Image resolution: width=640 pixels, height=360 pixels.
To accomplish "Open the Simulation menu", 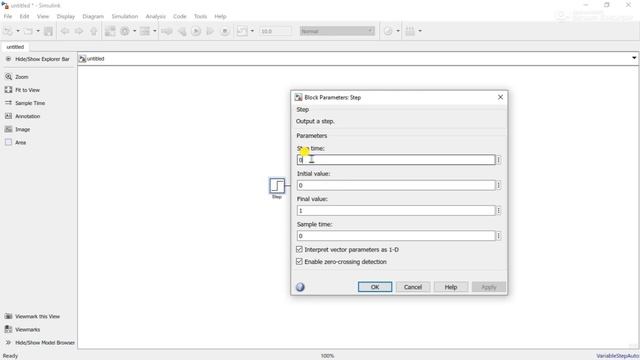I will (x=125, y=16).
